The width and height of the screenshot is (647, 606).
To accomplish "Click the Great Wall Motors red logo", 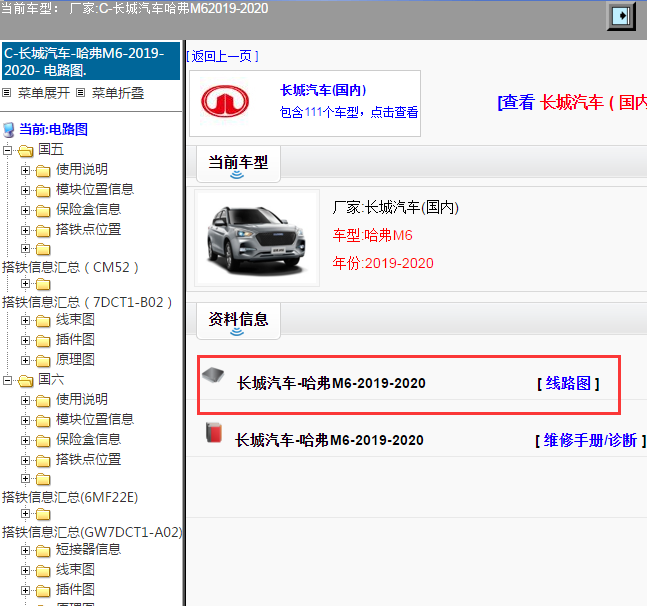I will click(x=225, y=101).
